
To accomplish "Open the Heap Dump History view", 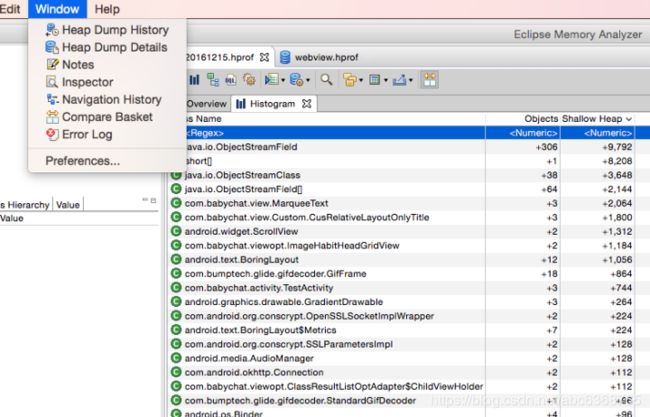I will [107, 30].
